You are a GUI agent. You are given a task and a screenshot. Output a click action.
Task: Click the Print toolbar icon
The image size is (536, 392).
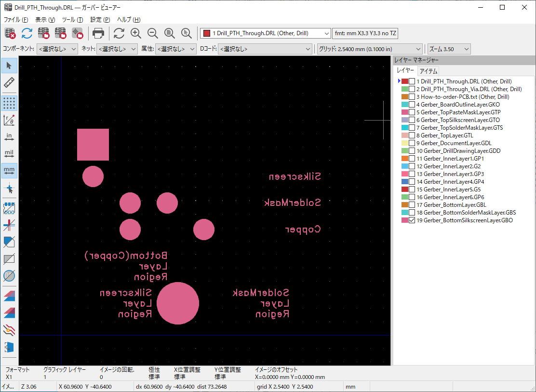[x=98, y=33]
